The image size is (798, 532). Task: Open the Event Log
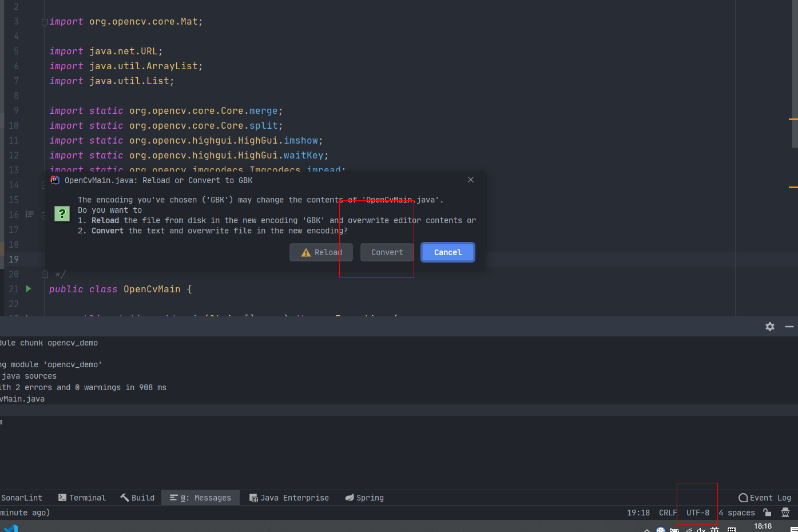pyautogui.click(x=765, y=498)
